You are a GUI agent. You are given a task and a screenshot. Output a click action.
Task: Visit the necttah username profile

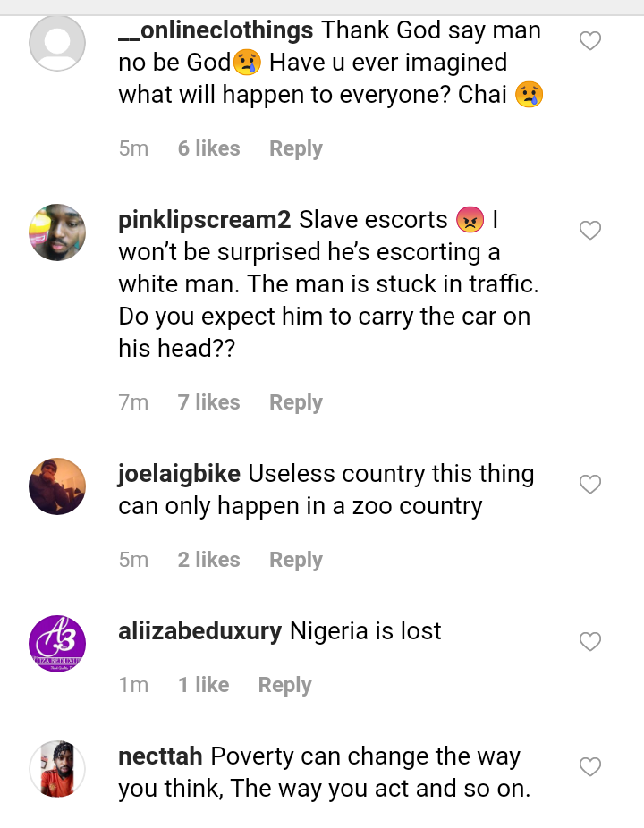tap(161, 756)
